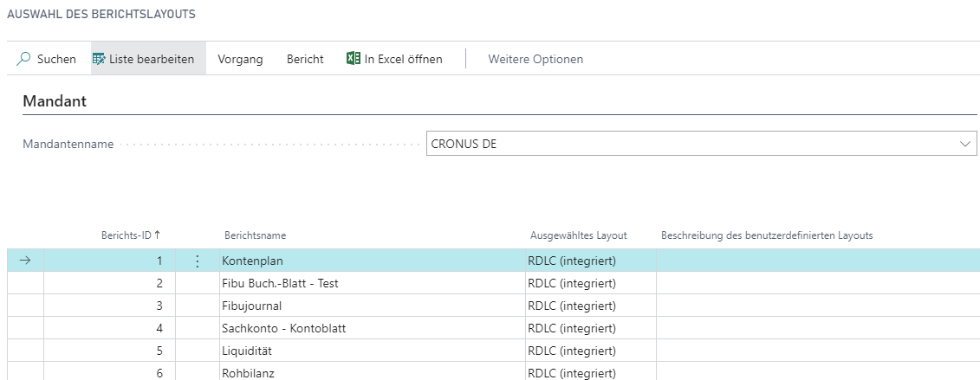Viewport: 980px width, 380px height.
Task: Click Berichts-ID cell 2
Action: (109, 283)
